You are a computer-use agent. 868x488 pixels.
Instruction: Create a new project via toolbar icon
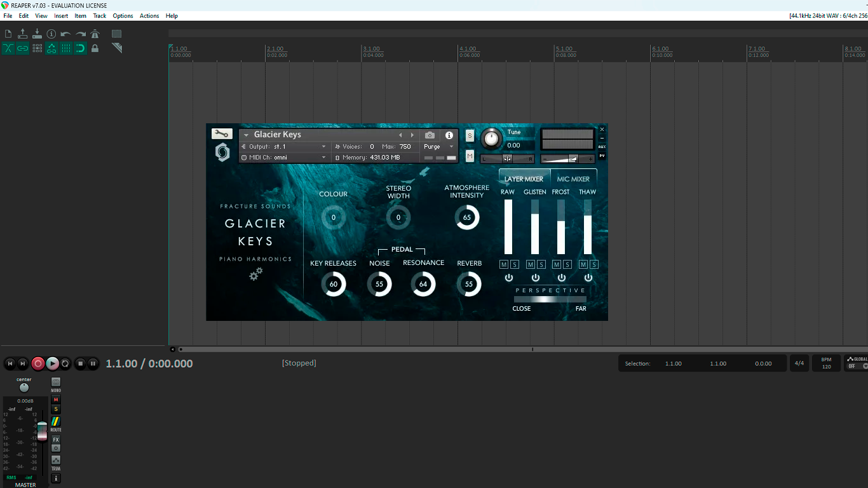tap(8, 34)
